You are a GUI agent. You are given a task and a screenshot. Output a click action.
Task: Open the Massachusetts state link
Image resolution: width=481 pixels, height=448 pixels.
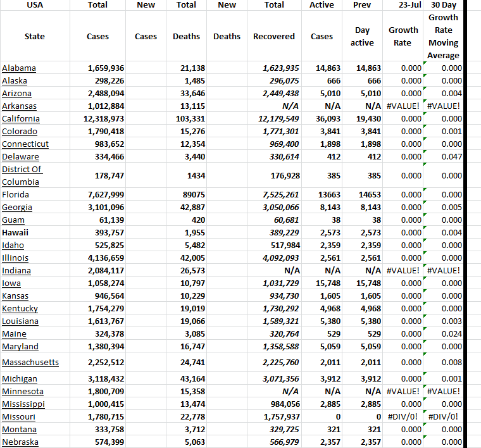tap(30, 362)
